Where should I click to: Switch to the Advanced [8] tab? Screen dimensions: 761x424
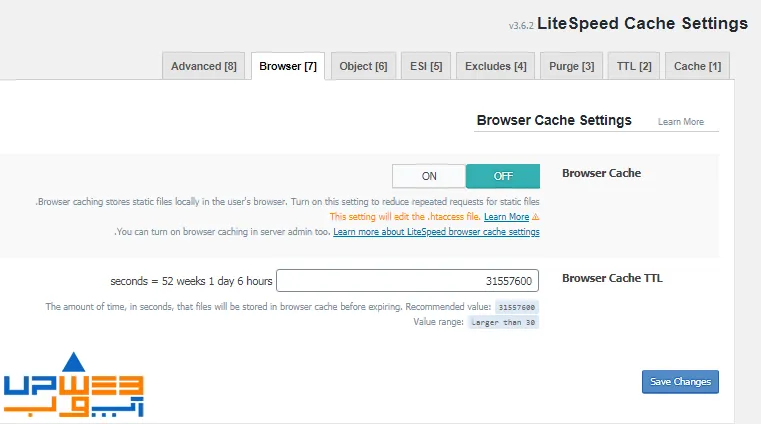[x=203, y=66]
